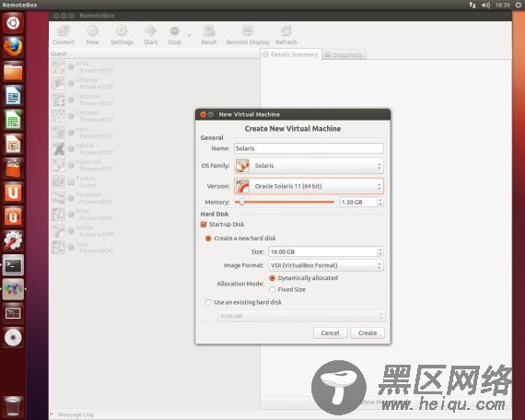Switch to the Snapshots tab
This screenshot has width=525, height=420.
(x=344, y=54)
